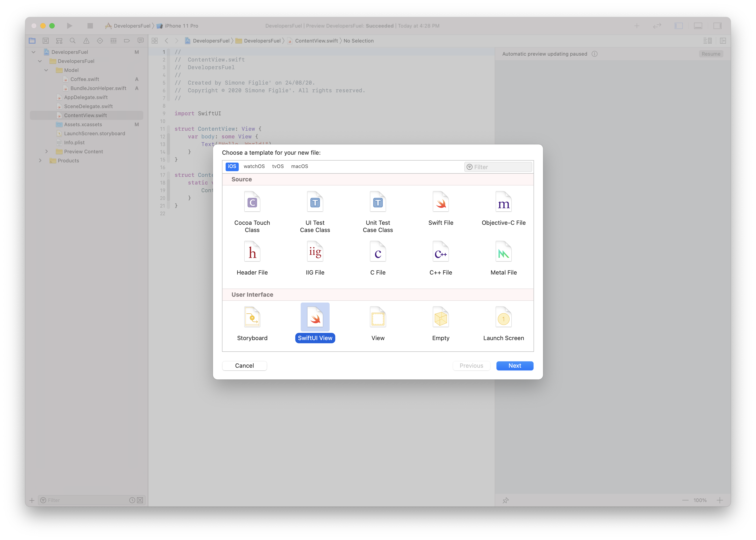Open the Source Control navigator
The width and height of the screenshot is (756, 540).
[45, 40]
